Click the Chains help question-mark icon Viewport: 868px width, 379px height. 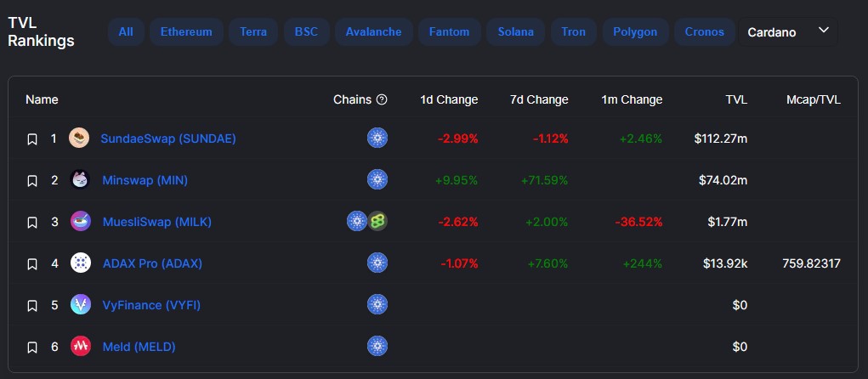pyautogui.click(x=382, y=99)
